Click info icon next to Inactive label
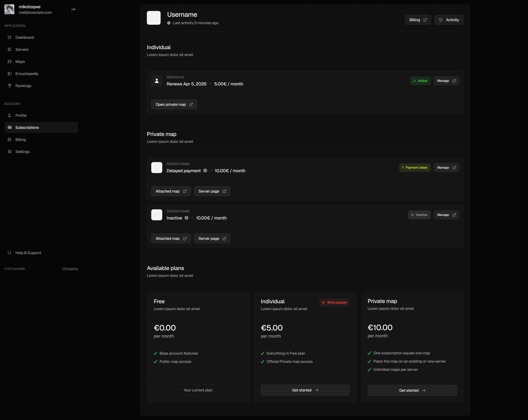This screenshot has width=528, height=420. click(x=186, y=218)
